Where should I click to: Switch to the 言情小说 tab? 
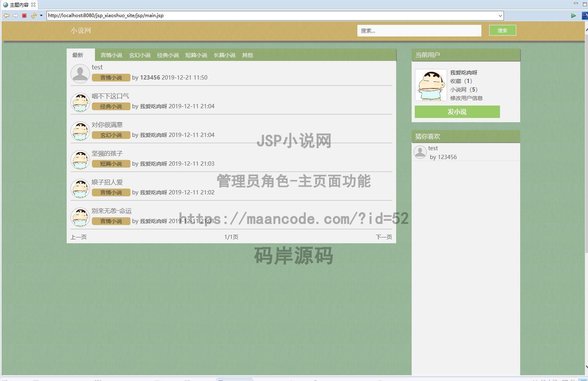[x=111, y=55]
